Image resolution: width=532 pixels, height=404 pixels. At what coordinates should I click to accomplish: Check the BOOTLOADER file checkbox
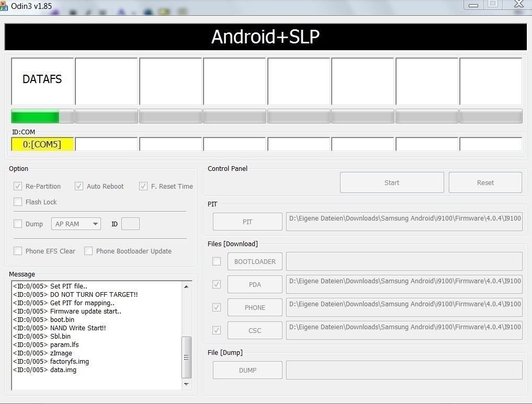pos(217,261)
